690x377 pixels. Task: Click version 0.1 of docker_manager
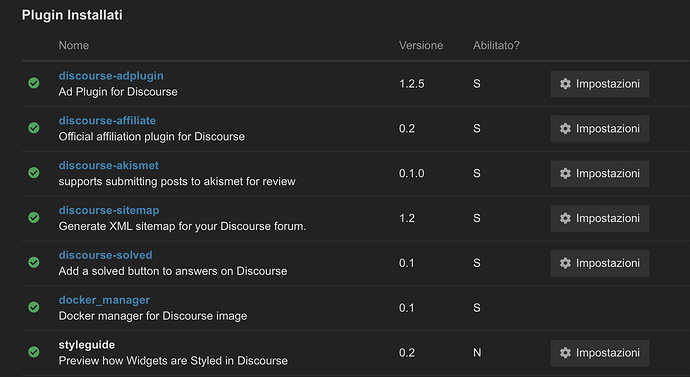click(407, 308)
